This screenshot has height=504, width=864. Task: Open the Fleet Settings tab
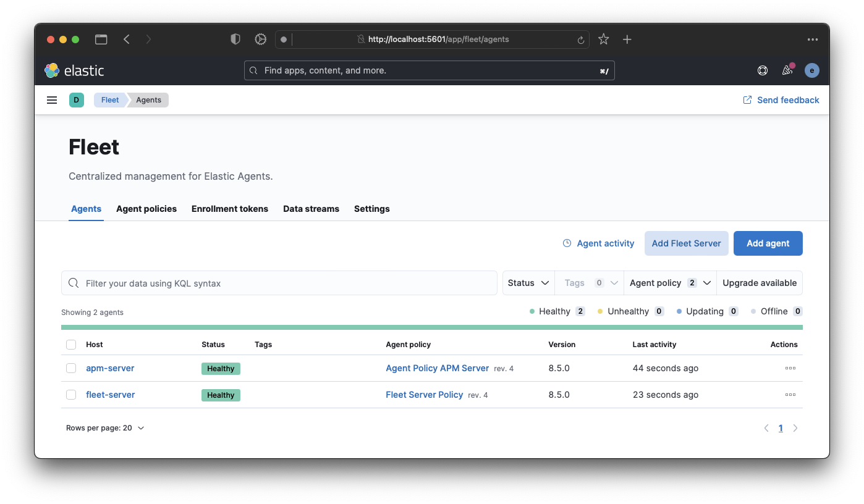[x=372, y=209]
